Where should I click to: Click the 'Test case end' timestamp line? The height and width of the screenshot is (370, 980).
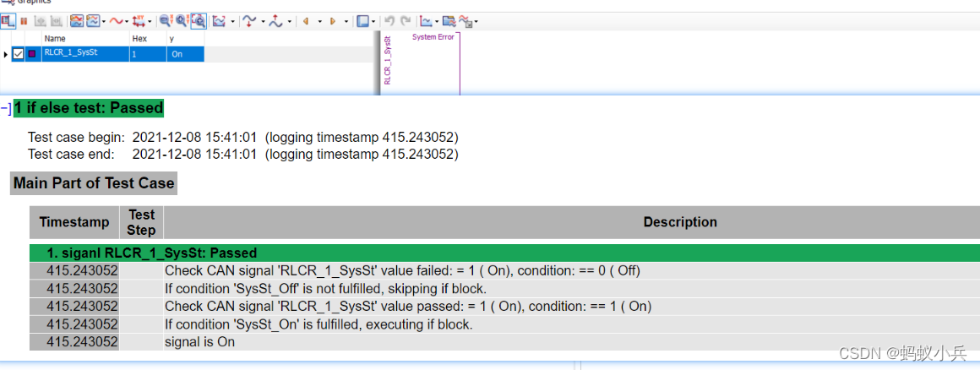pos(243,154)
